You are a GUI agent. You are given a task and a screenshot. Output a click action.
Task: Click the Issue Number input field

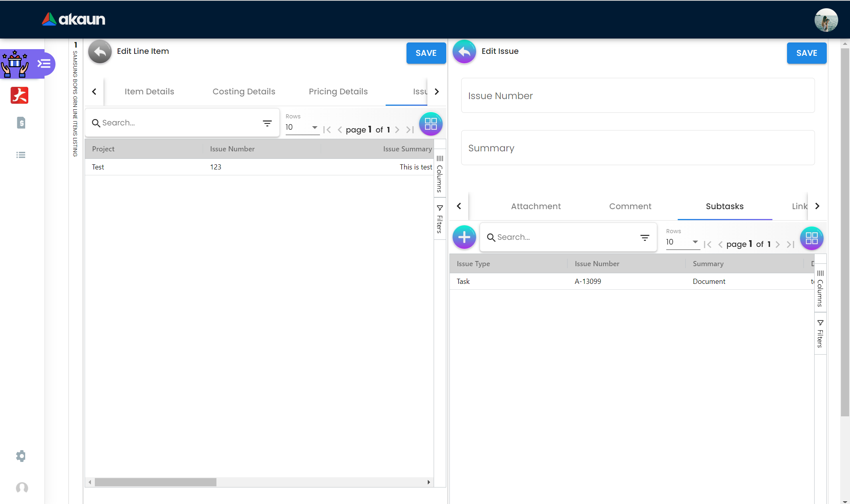pyautogui.click(x=637, y=96)
